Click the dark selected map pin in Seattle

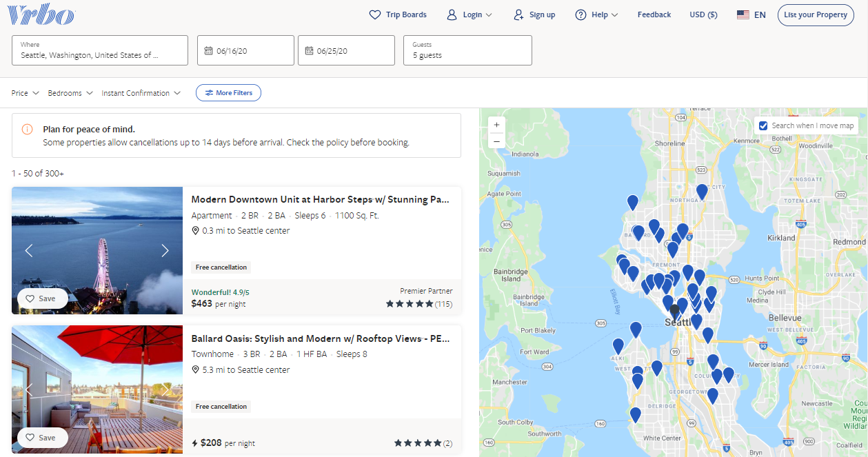click(x=674, y=312)
